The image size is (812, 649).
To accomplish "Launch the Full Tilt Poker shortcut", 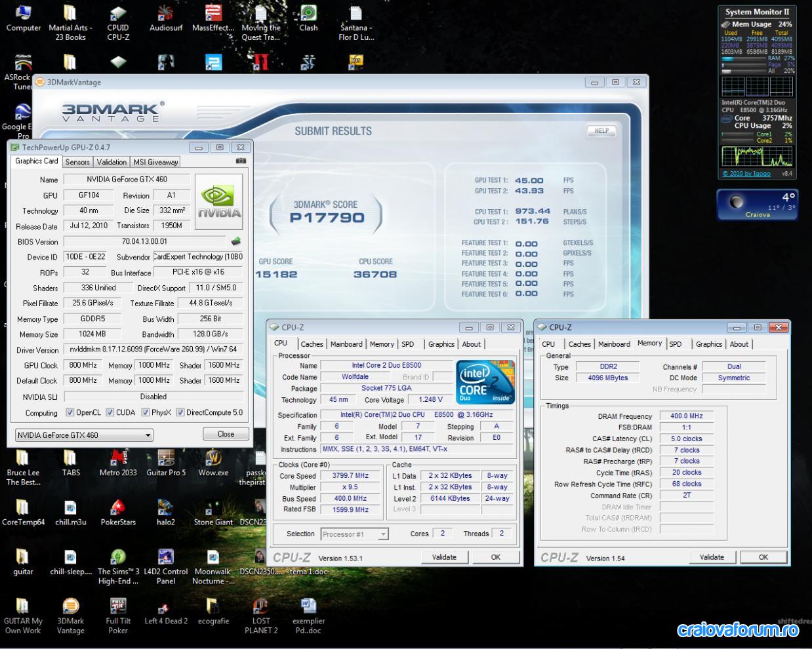I will 118,616.
